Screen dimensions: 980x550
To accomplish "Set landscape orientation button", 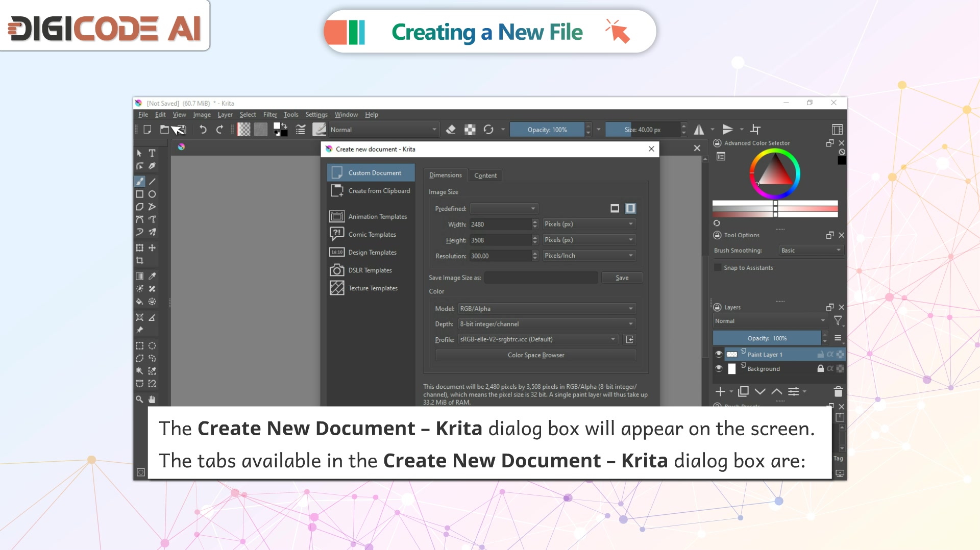I will [x=615, y=209].
